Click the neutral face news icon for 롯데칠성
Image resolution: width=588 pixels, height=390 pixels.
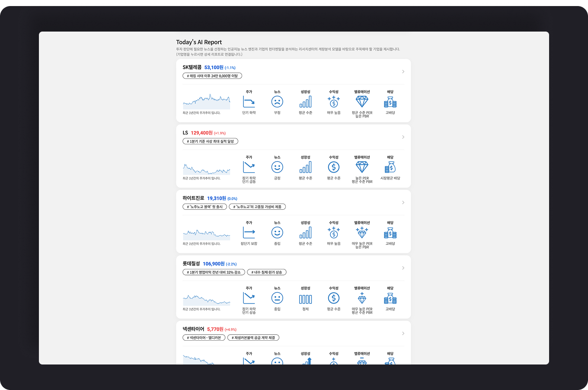[x=277, y=298]
